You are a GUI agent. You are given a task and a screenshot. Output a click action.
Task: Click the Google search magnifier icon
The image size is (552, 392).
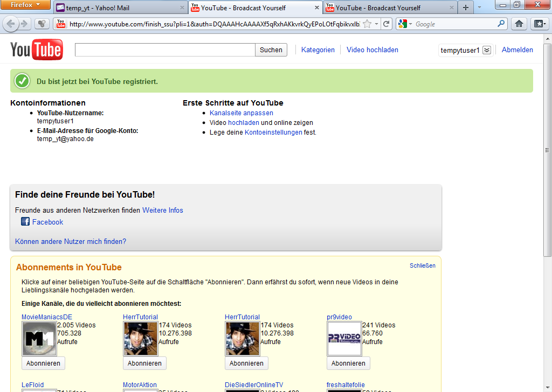pos(501,24)
